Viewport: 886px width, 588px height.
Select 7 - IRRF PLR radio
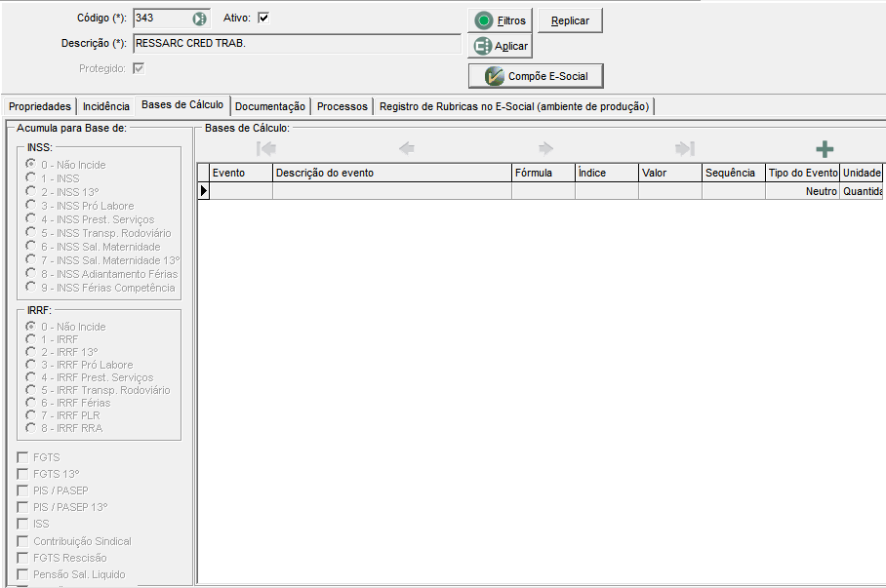click(30, 415)
